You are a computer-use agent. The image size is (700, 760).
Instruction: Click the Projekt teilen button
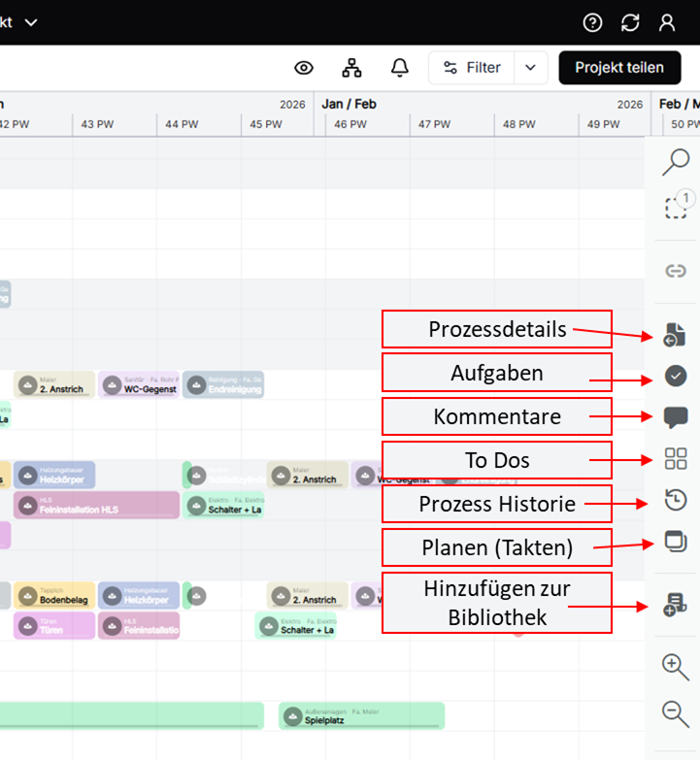click(x=619, y=68)
